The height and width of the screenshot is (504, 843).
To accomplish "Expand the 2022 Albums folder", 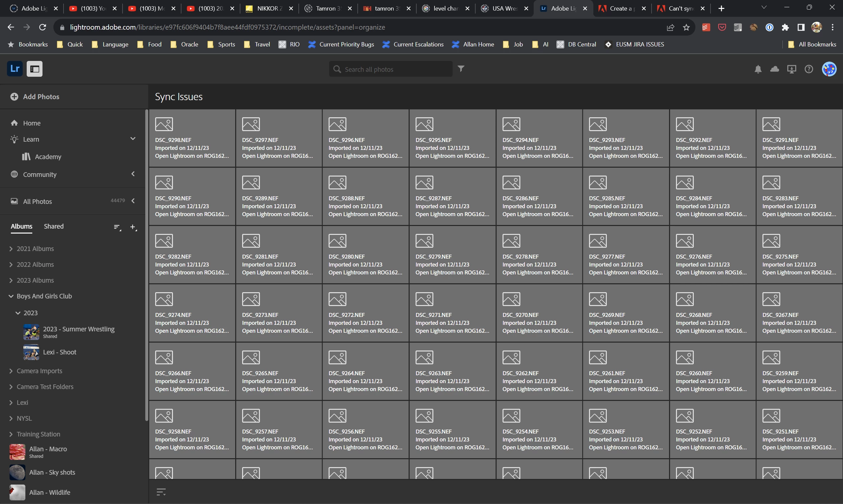I will click(11, 265).
